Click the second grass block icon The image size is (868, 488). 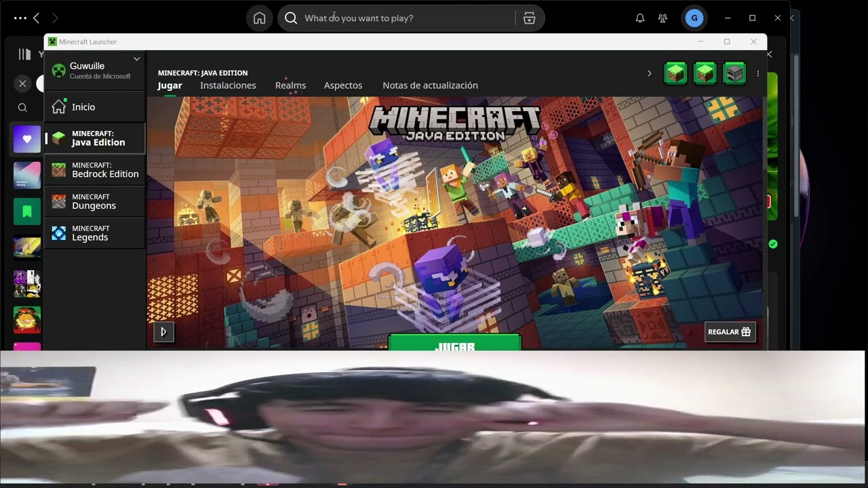[x=705, y=73]
